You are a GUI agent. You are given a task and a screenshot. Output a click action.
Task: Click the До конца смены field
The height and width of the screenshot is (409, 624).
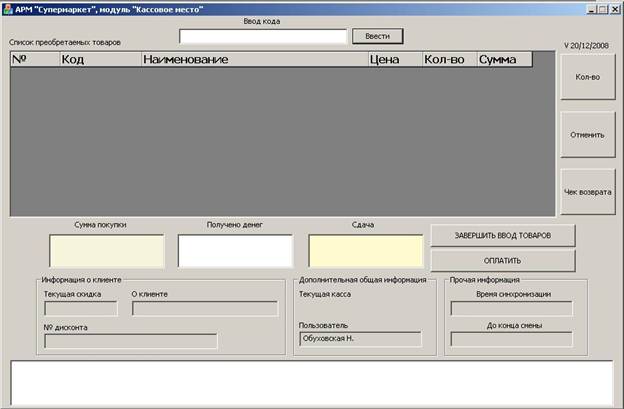pyautogui.click(x=512, y=339)
